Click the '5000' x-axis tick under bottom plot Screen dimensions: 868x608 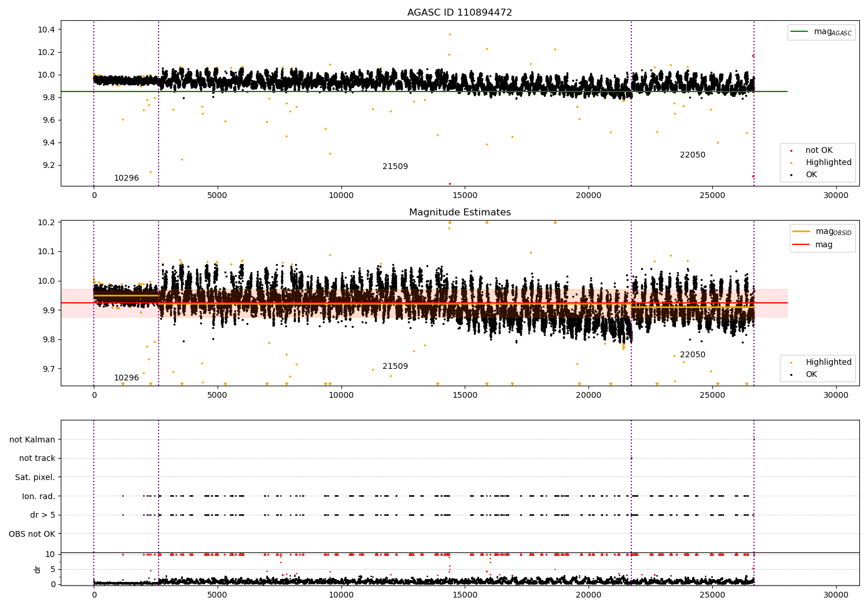click(218, 595)
